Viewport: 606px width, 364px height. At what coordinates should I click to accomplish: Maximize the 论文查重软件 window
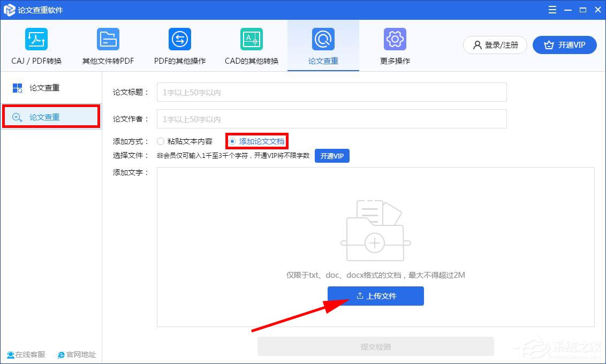(x=583, y=10)
